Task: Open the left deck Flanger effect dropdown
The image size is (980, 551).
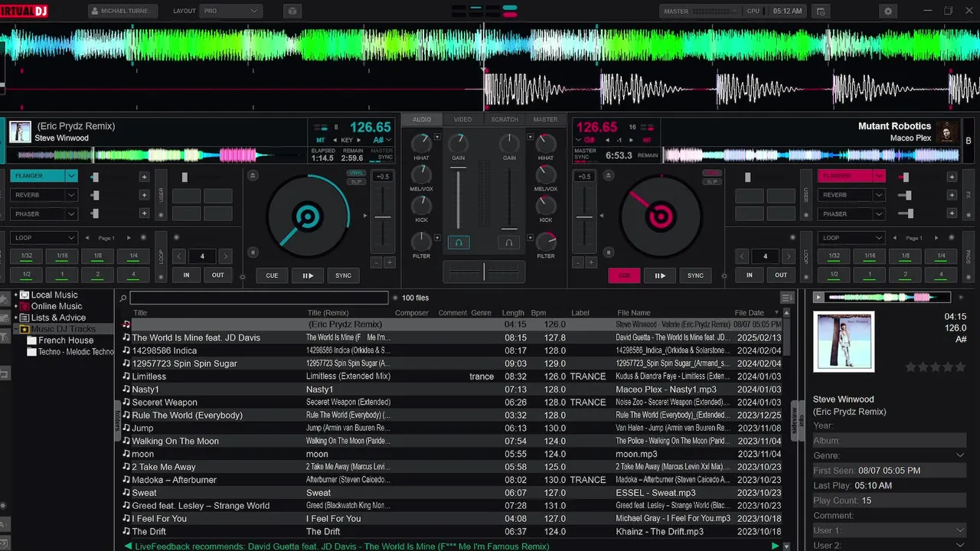Action: click(71, 176)
